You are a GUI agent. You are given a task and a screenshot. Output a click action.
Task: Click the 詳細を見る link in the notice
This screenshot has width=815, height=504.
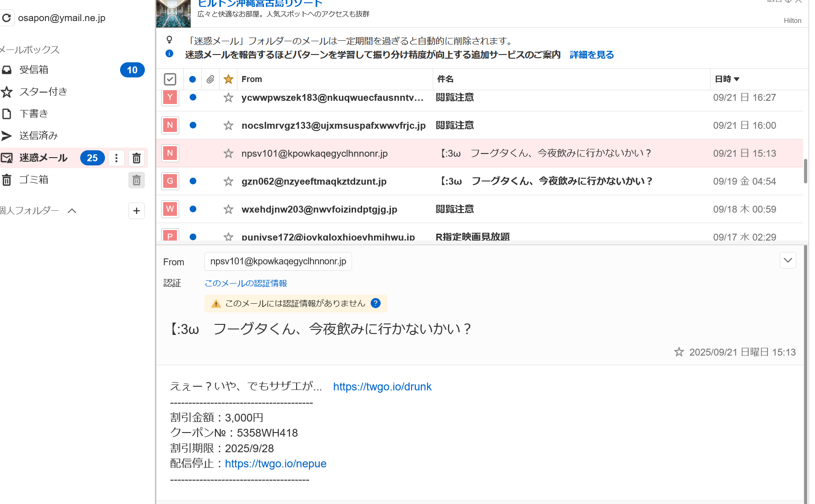[x=591, y=55]
